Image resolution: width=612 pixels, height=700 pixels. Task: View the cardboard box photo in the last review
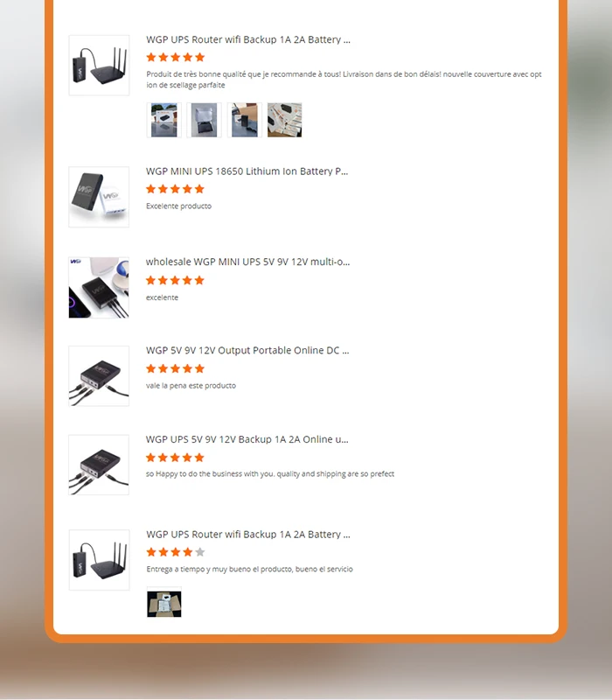click(x=164, y=604)
